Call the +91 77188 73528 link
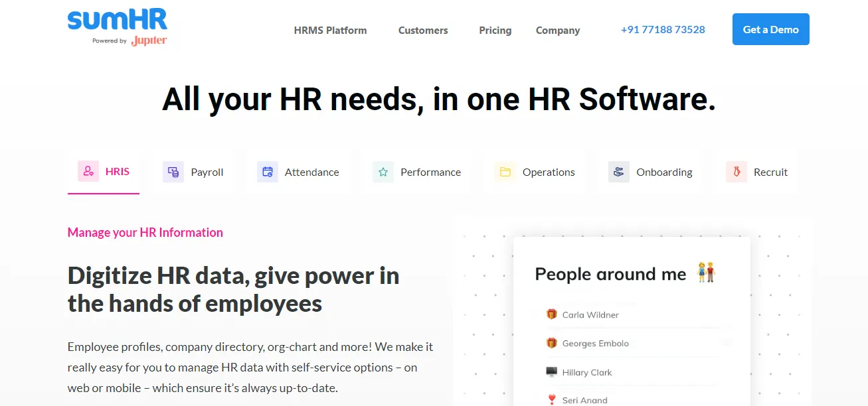The height and width of the screenshot is (406, 868). tap(663, 29)
